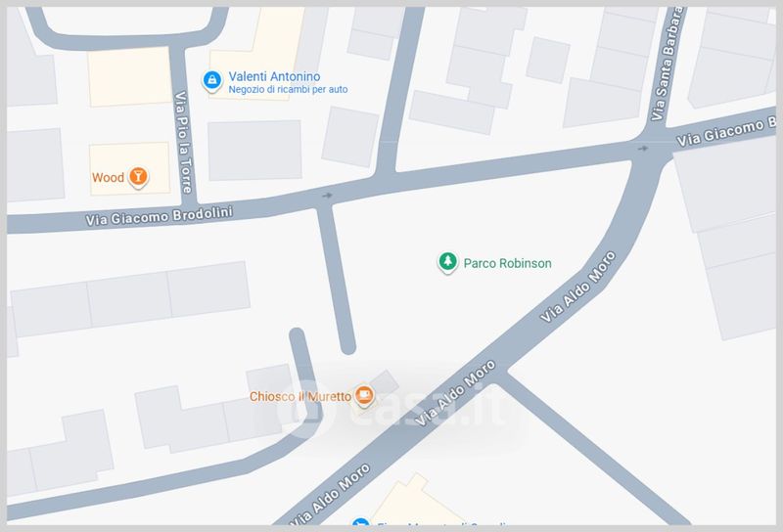
Task: Click the Chiosco il Muretto name label
Action: [299, 397]
